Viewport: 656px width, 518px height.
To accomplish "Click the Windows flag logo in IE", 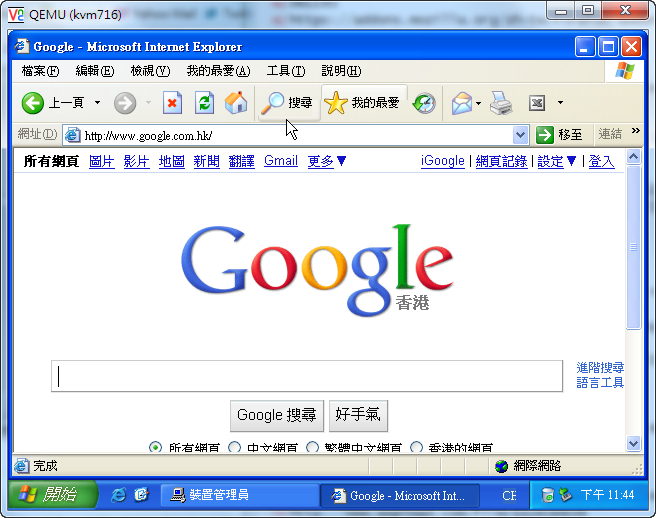I will tap(625, 71).
